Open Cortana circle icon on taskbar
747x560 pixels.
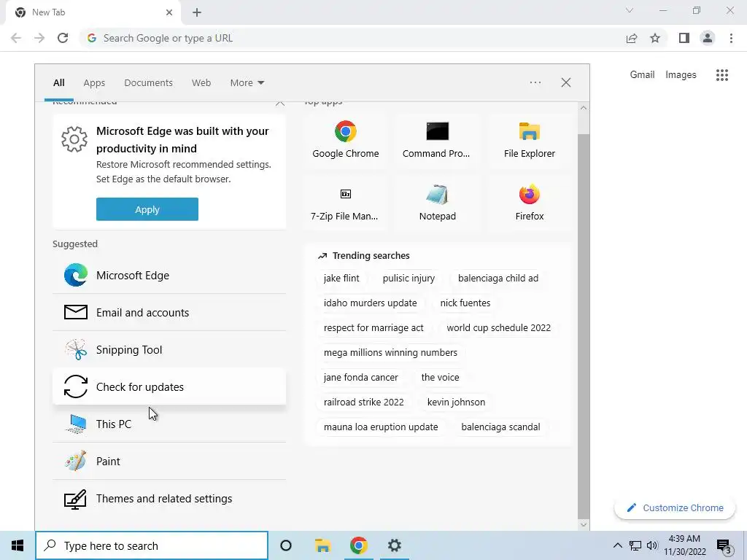coord(286,545)
